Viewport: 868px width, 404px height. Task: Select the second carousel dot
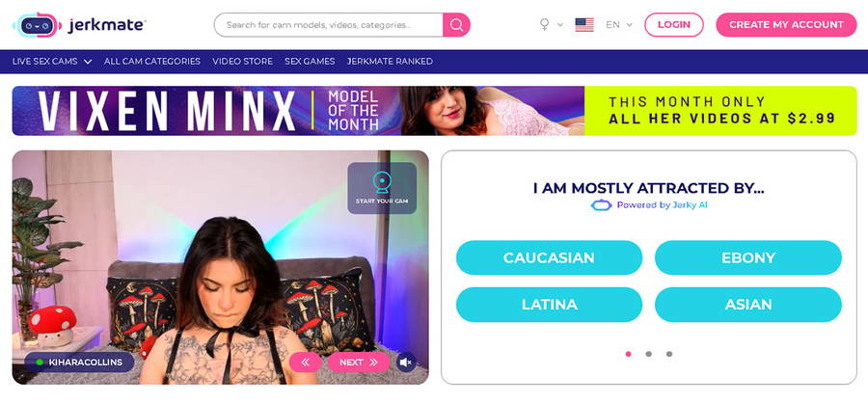(648, 354)
